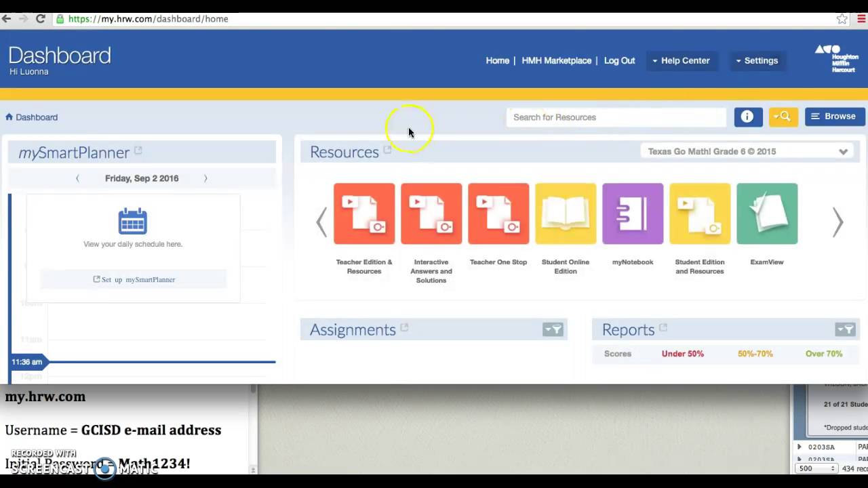Expand the first 0203SA row in background window

tap(800, 447)
